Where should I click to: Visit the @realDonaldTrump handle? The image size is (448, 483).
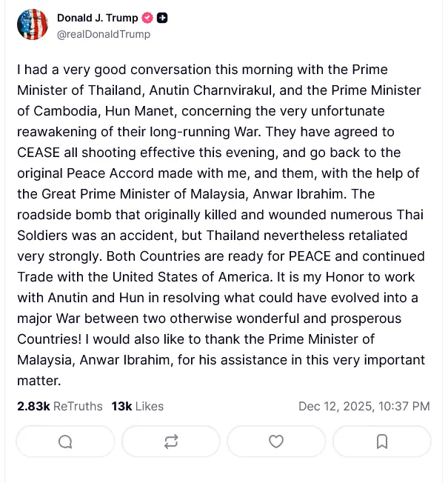pos(104,34)
